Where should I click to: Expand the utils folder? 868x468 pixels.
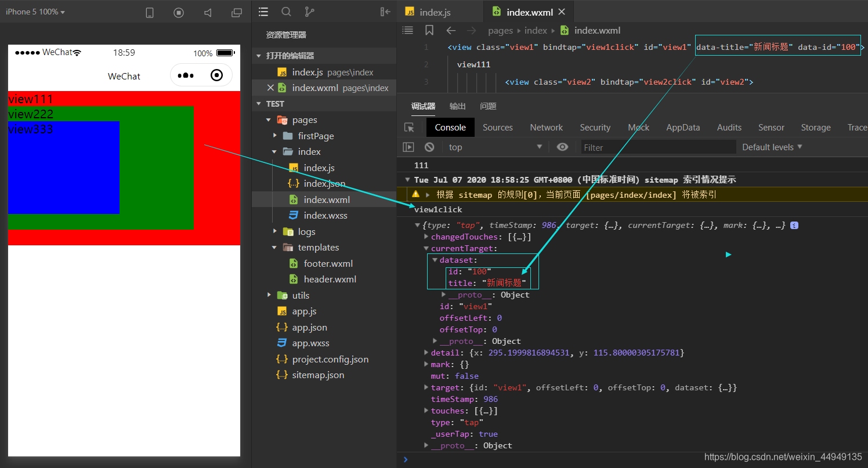point(269,295)
